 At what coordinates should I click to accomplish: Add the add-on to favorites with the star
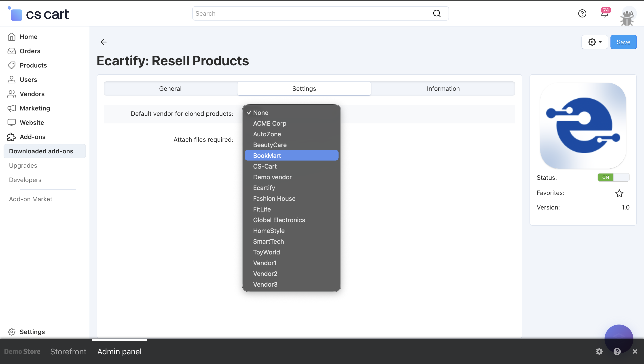(619, 193)
